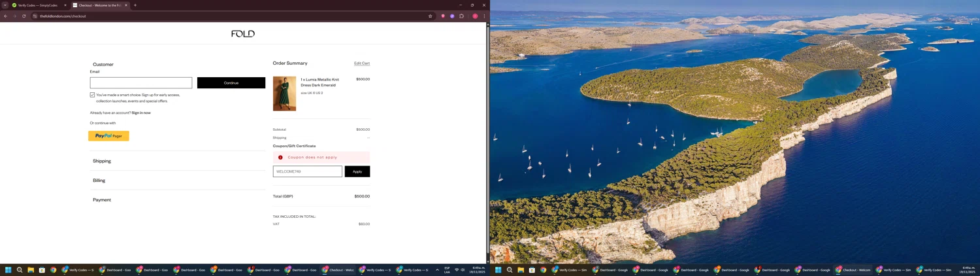Click the 'Total (GBP)' label
The image size is (980, 276).
click(x=283, y=196)
